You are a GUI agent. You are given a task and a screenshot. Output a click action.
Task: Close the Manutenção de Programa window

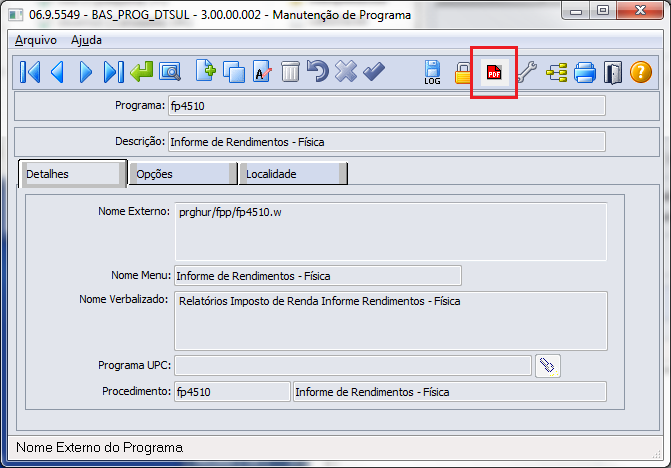tap(640, 11)
